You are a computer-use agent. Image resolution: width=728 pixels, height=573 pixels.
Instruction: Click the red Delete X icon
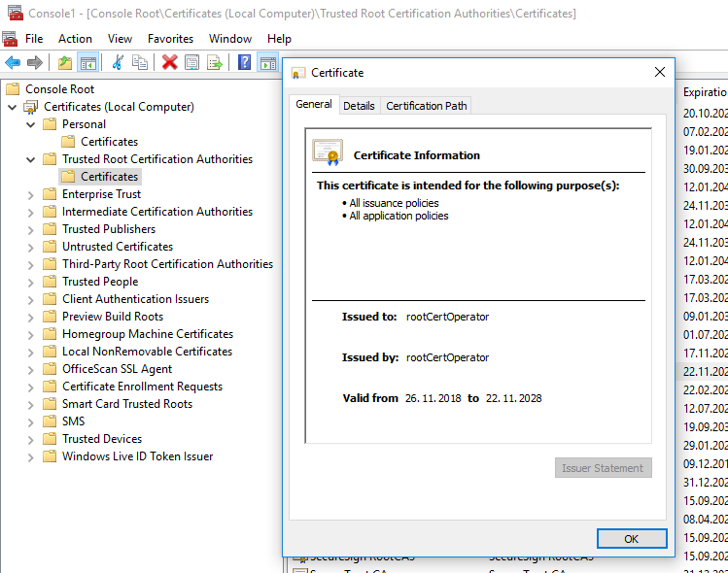pos(169,62)
